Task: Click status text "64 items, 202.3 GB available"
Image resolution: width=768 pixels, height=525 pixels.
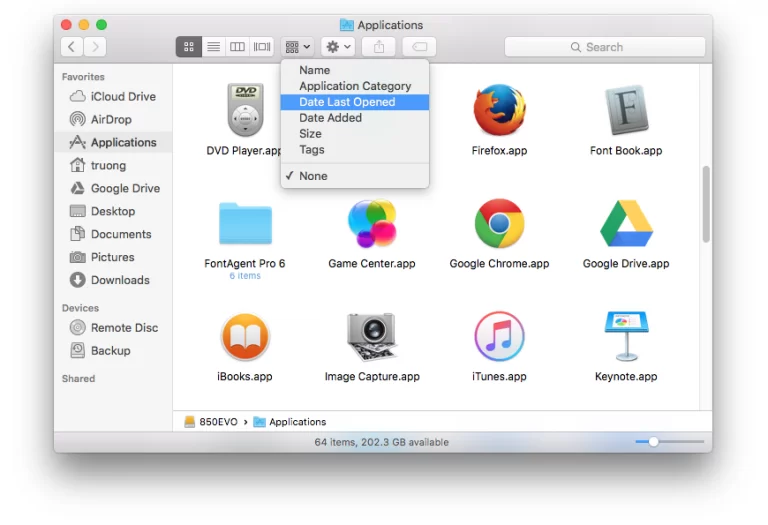Action: [x=382, y=442]
